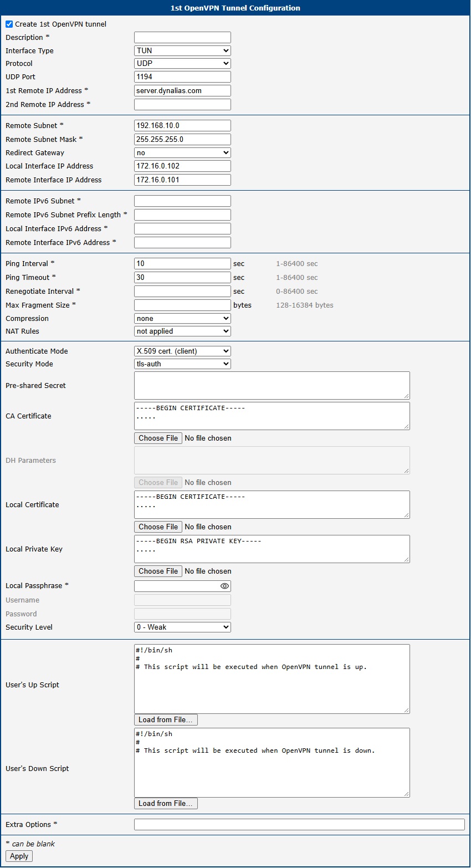Click the Remote Interface IP Address field
Image resolution: width=471 pixels, height=868 pixels.
pos(182,180)
